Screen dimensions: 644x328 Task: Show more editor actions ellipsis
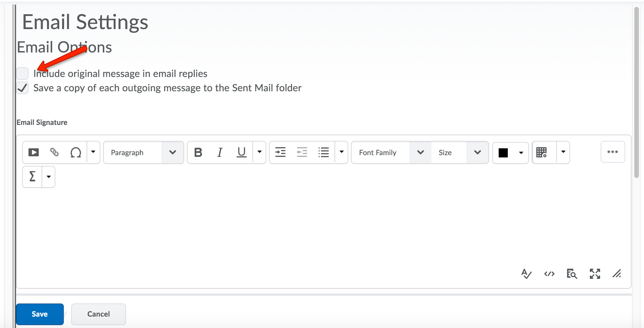pyautogui.click(x=613, y=152)
